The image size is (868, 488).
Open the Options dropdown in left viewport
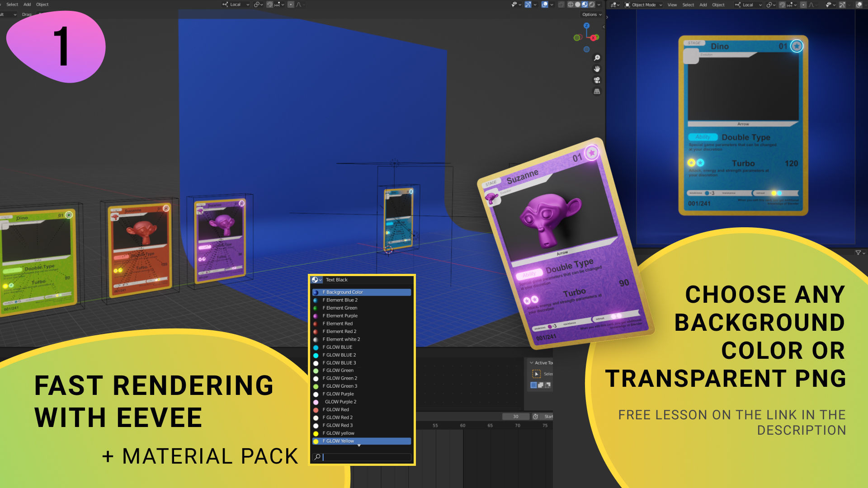[592, 14]
